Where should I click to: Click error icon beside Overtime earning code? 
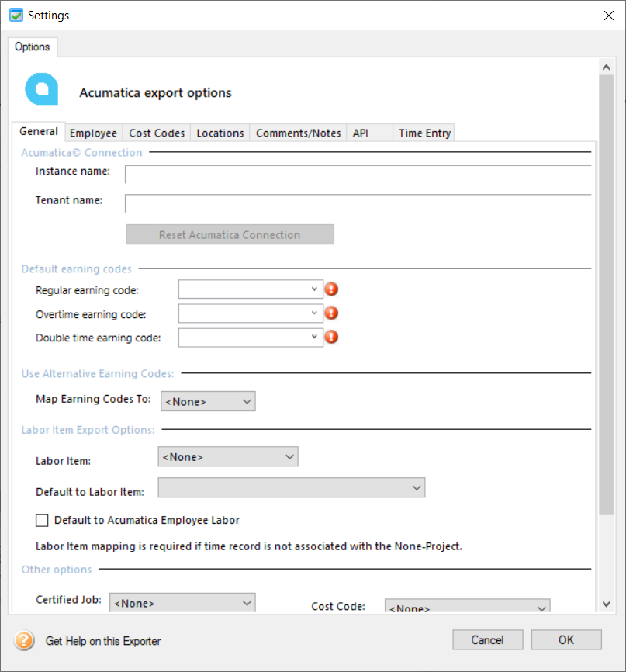(331, 313)
